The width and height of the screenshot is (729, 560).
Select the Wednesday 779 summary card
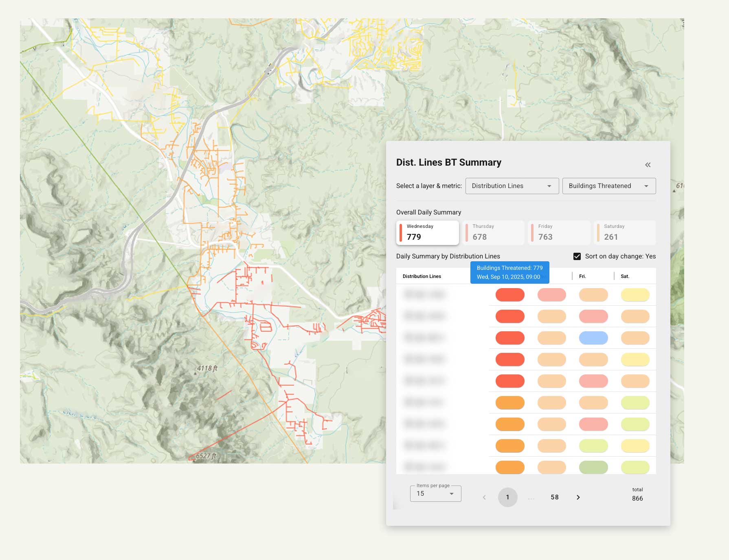427,232
